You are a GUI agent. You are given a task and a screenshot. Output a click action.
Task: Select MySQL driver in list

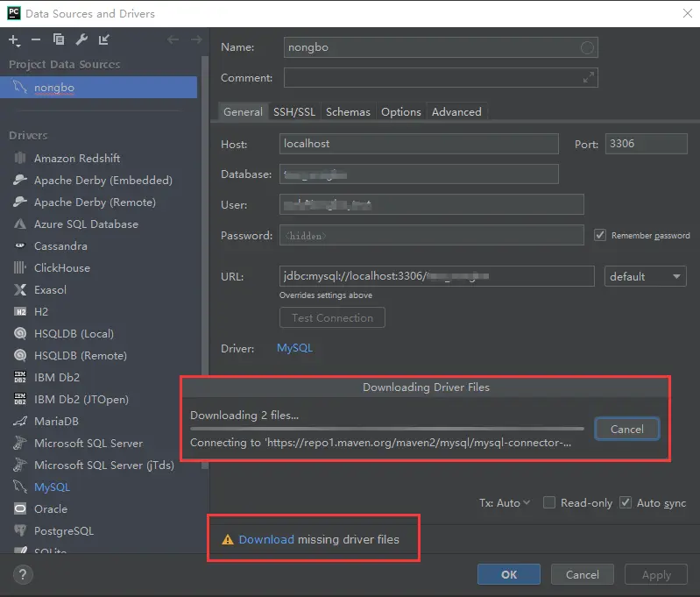click(99, 487)
